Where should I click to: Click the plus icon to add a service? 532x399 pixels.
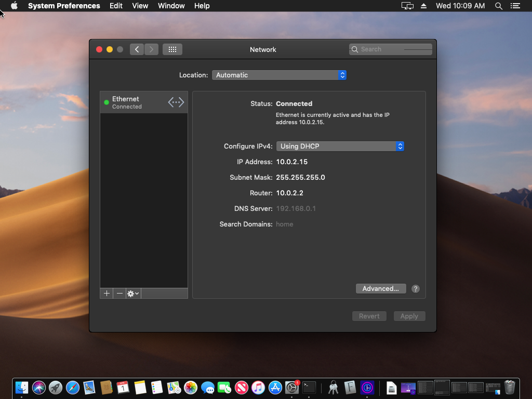(x=107, y=294)
